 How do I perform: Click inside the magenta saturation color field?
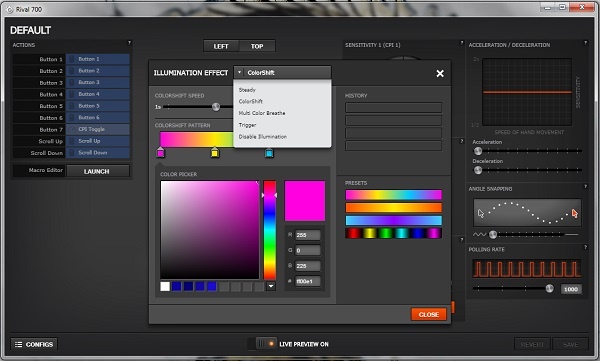(x=210, y=230)
